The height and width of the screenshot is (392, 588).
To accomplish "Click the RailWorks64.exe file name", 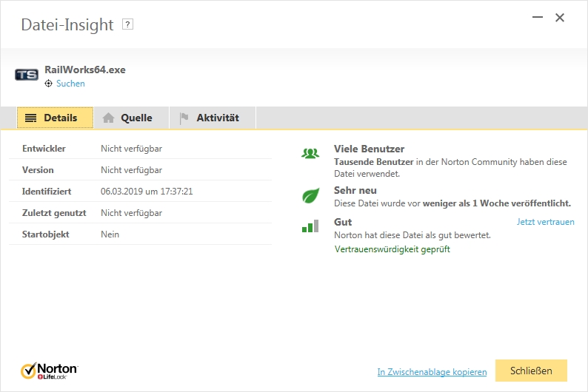I will (85, 70).
